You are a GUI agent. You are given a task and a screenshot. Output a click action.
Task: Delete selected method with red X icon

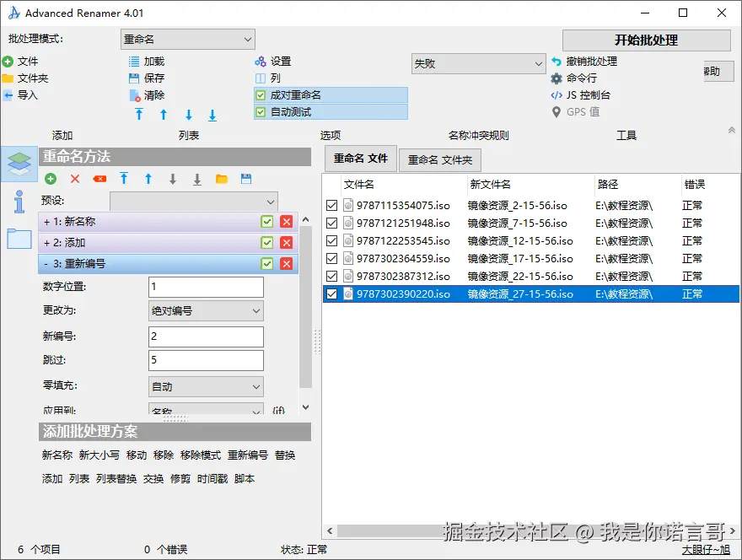75,179
